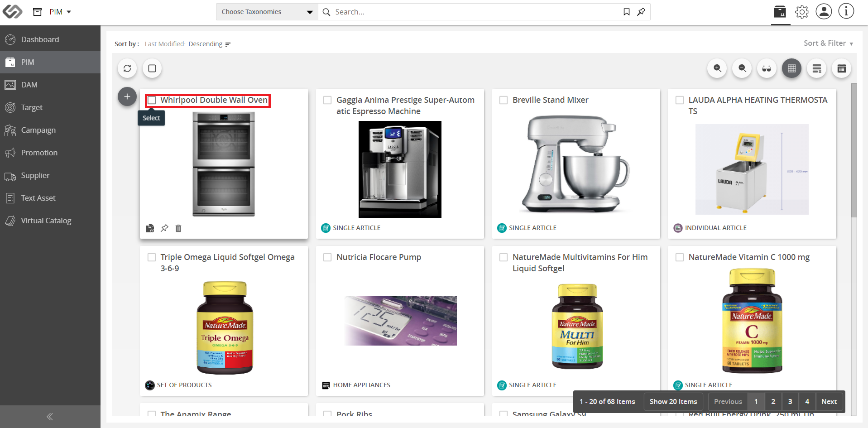Click Previous page button
This screenshot has width=868, height=428.
[728, 402]
